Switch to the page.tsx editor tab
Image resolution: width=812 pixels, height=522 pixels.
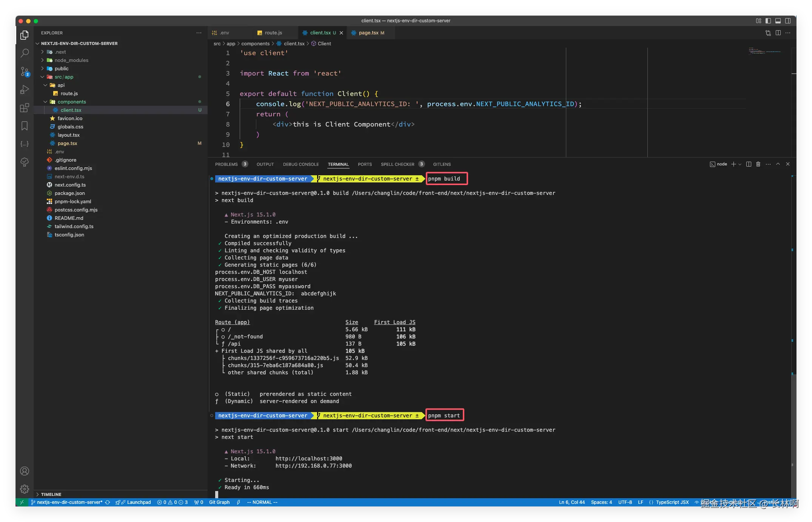tap(368, 33)
